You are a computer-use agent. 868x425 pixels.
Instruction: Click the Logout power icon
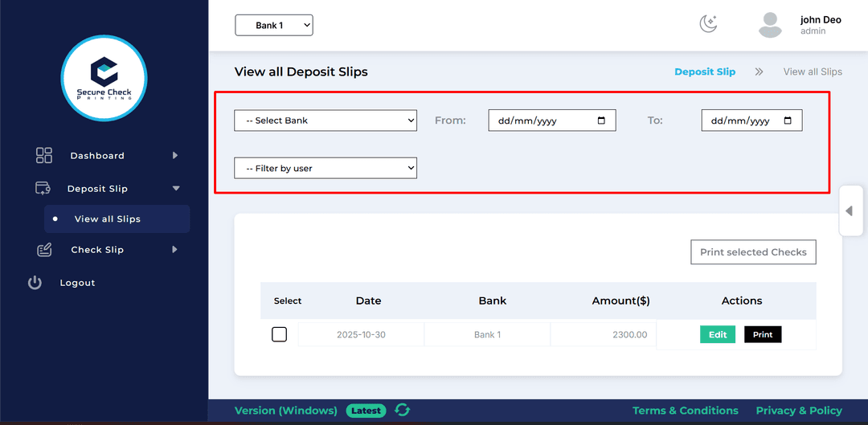click(35, 283)
